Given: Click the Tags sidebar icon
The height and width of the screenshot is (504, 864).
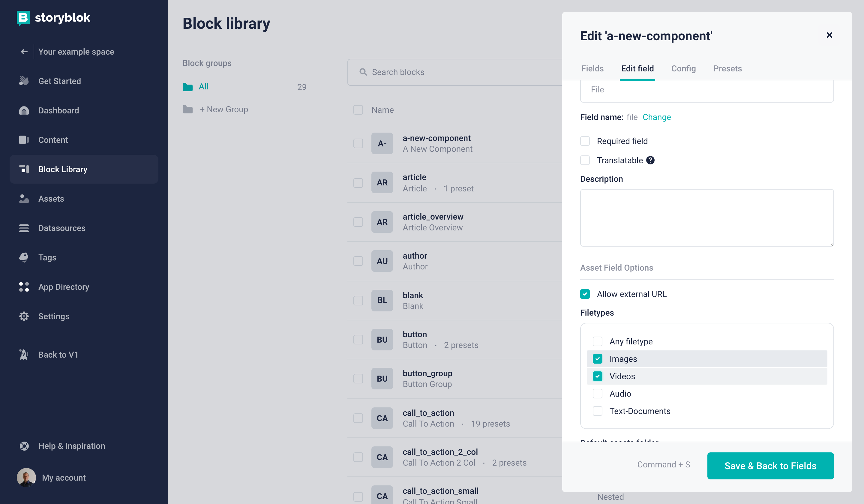Looking at the screenshot, I should tap(23, 257).
